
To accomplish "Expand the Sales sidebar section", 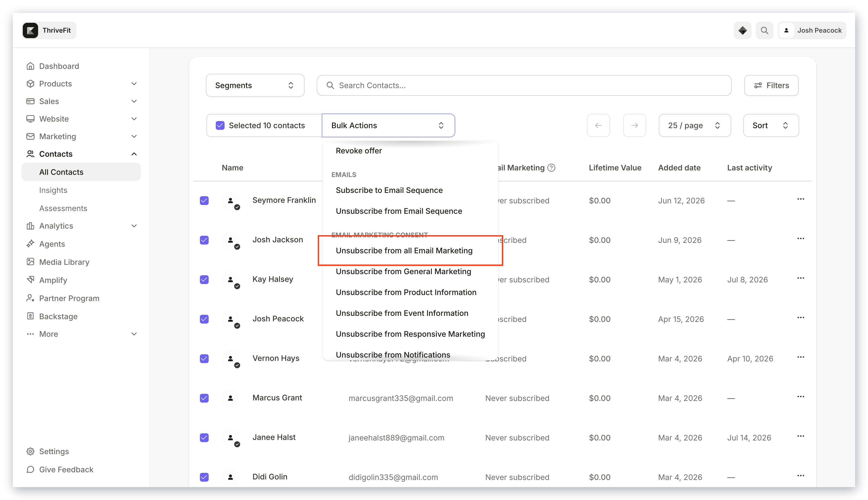I will coord(134,101).
